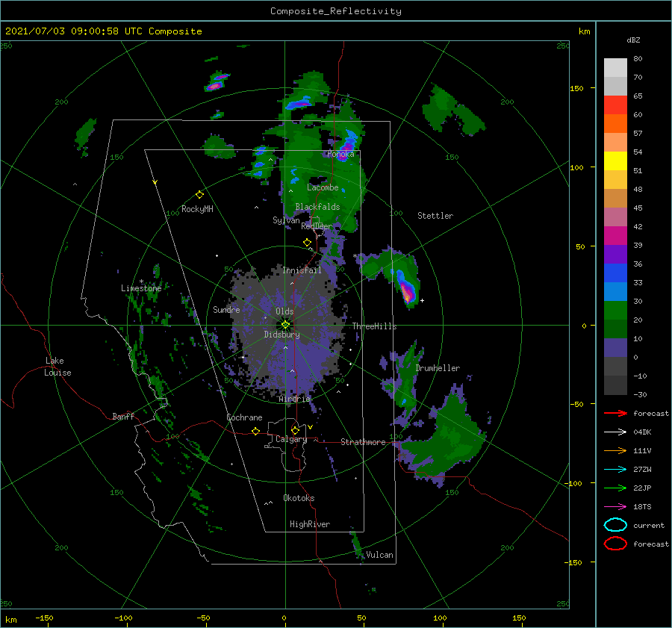
Task: Click the Lake Louise label
Action: [x=57, y=367]
